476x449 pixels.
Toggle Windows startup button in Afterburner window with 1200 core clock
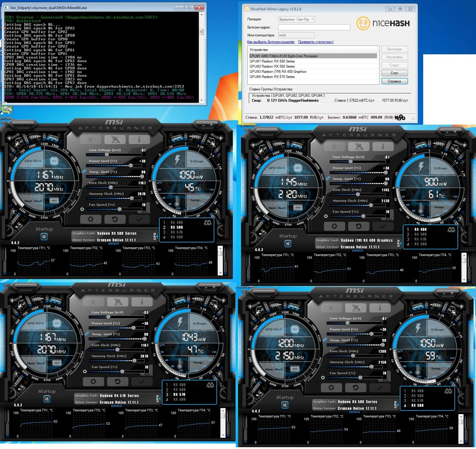[x=285, y=405]
